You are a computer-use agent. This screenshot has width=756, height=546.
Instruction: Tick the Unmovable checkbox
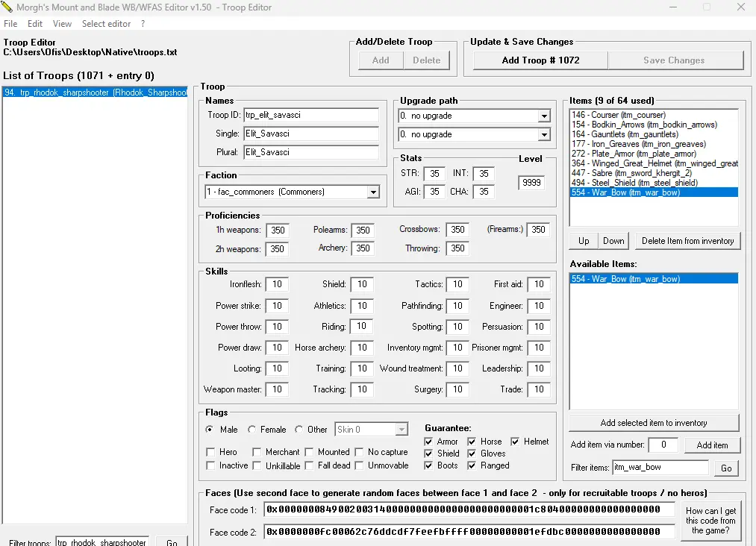359,465
